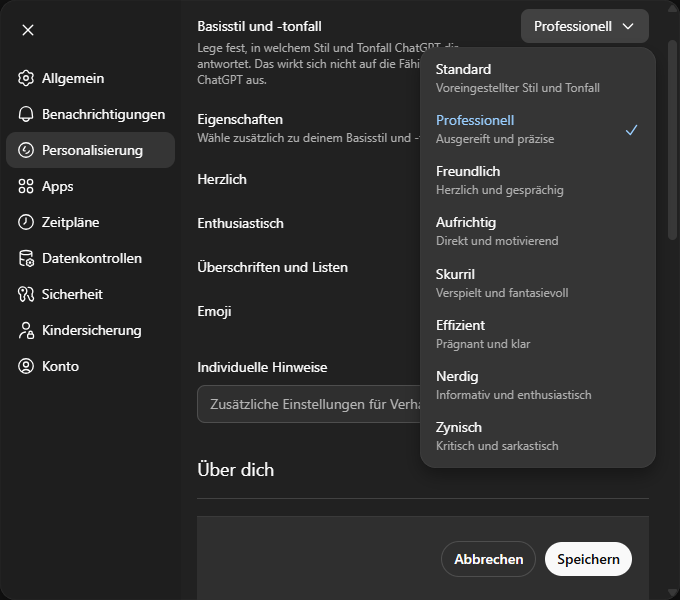Image resolution: width=680 pixels, height=600 pixels.
Task: Click the Überschriften und Listen label
Action: pyautogui.click(x=272, y=267)
